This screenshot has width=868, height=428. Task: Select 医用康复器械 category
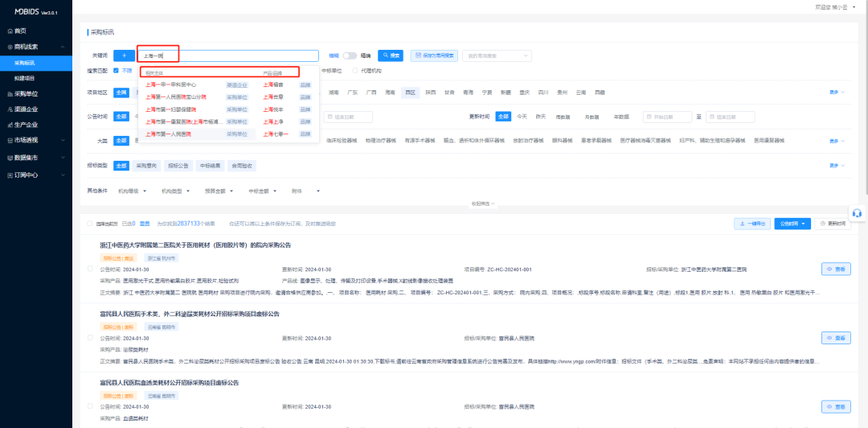tap(769, 141)
